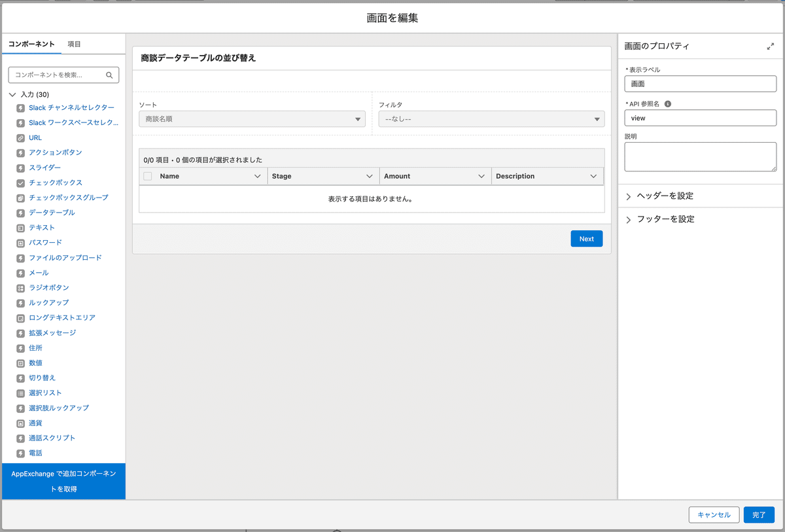This screenshot has width=785, height=532.
Task: Click the 表示ラベル input field
Action: [x=700, y=84]
